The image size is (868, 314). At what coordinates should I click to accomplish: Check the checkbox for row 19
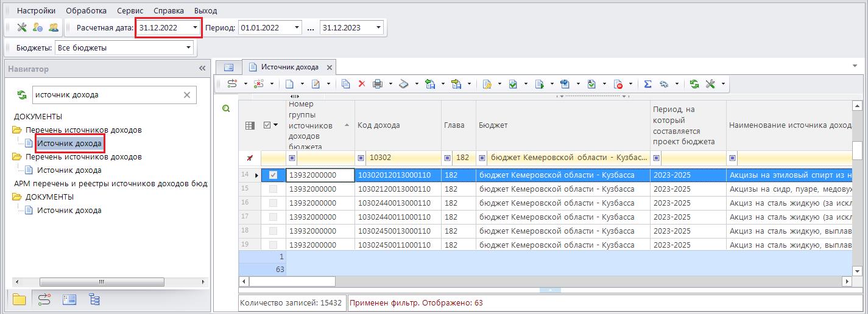(x=273, y=245)
